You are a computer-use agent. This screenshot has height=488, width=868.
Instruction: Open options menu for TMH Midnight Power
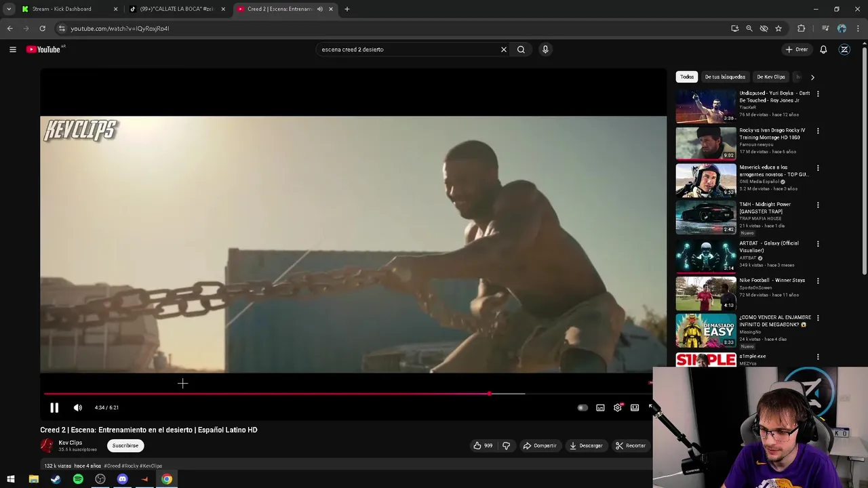[818, 205]
